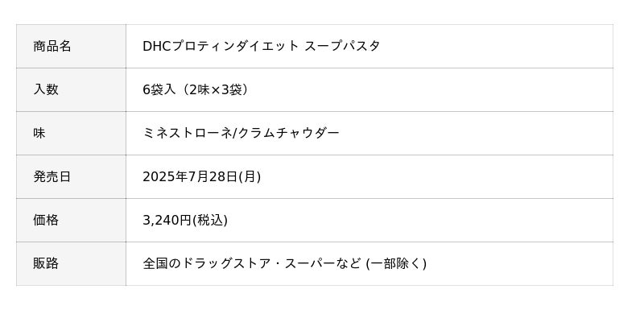Click the price 3,240円(税込)
The width and height of the screenshot is (644, 310).
[x=185, y=221]
